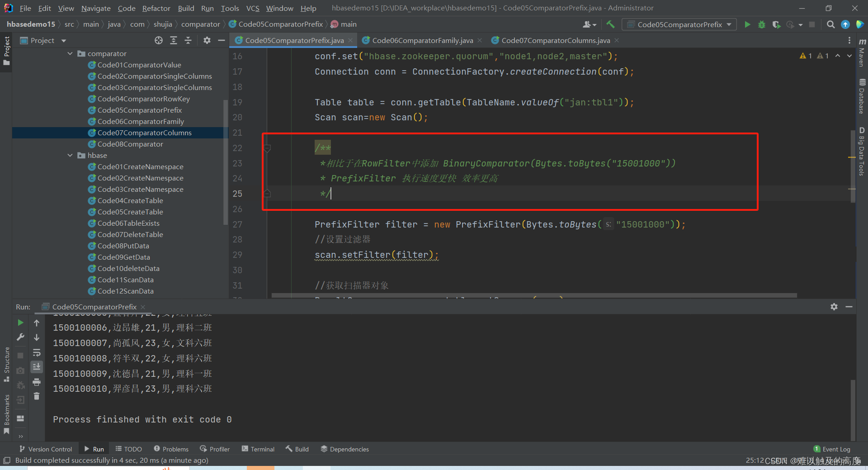This screenshot has width=868, height=470.
Task: Toggle Bookmarks tool window
Action: click(x=7, y=414)
